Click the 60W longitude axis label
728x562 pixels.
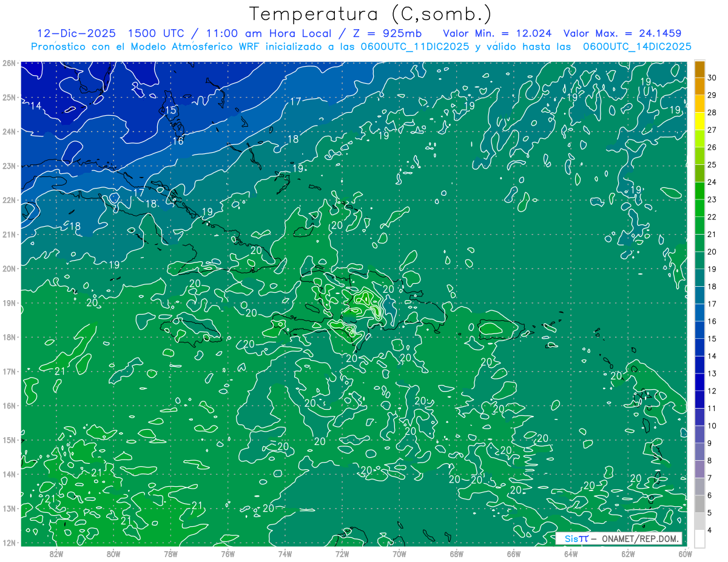pos(685,554)
